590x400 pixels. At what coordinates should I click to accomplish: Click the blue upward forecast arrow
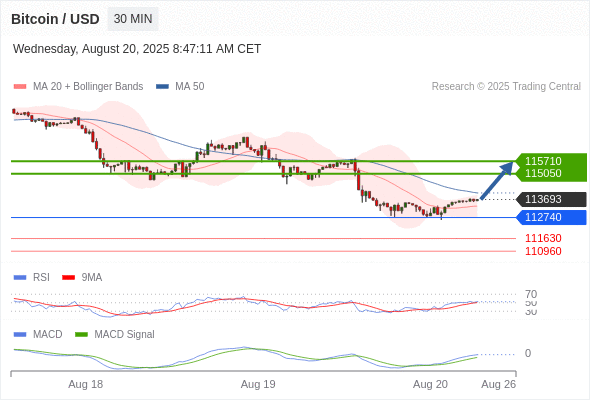pos(497,180)
